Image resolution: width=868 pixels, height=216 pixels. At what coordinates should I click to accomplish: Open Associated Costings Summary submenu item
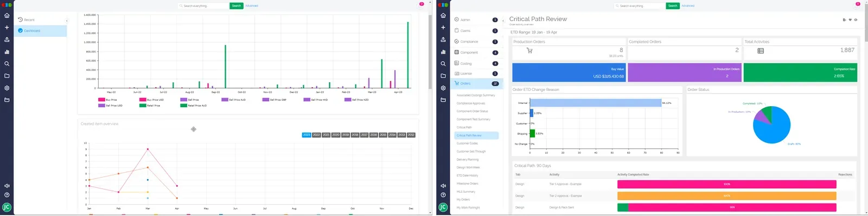(476, 95)
